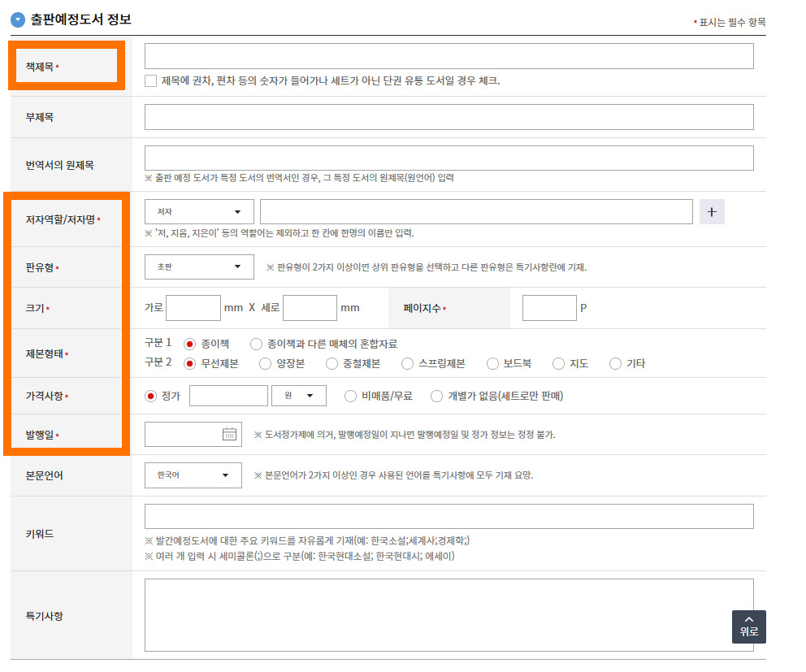
Task: Focus the 가로 width input field
Action: pyautogui.click(x=193, y=308)
